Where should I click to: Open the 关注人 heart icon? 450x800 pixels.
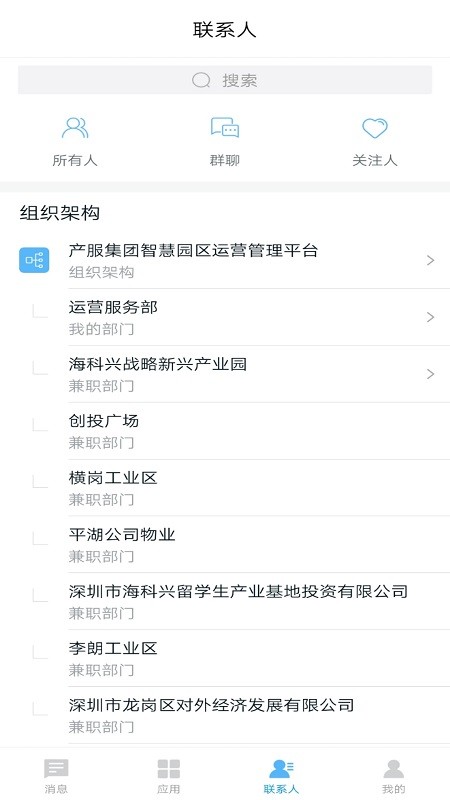pos(374,128)
